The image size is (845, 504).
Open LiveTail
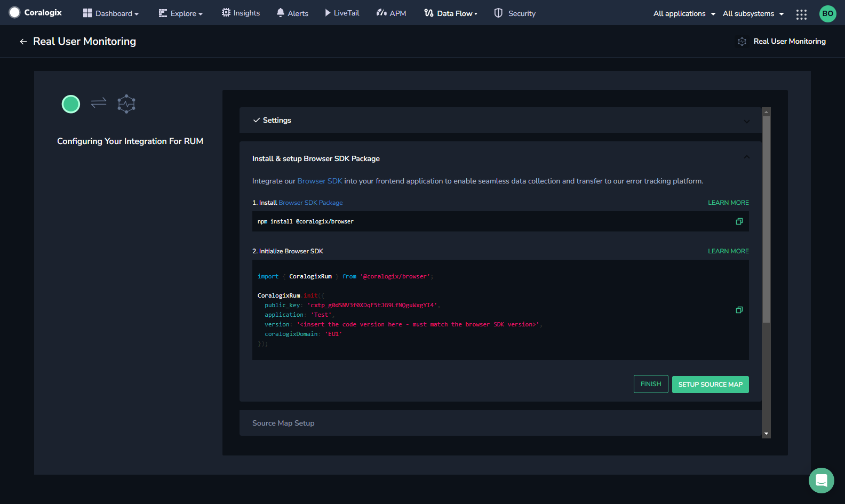pyautogui.click(x=342, y=13)
